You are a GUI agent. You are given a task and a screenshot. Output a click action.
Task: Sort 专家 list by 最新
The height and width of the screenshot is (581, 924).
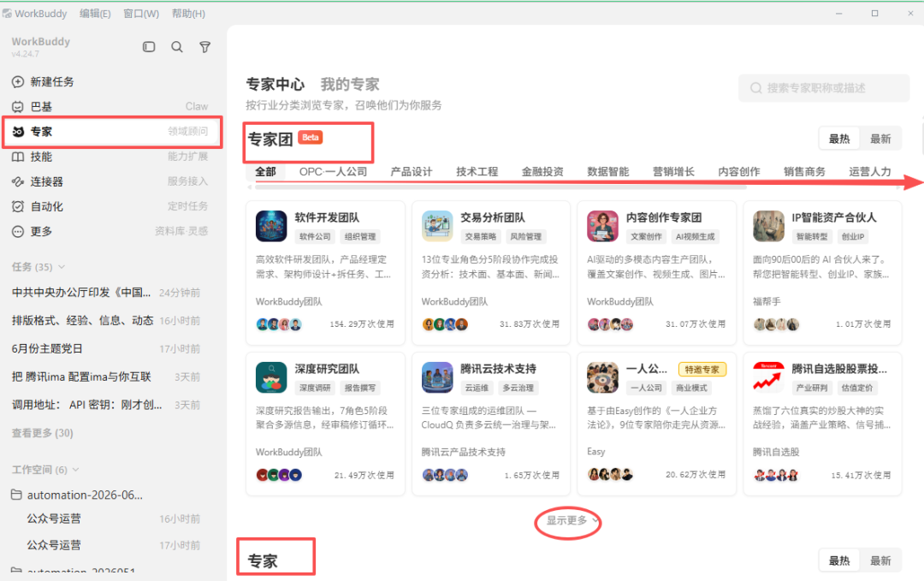(x=880, y=561)
